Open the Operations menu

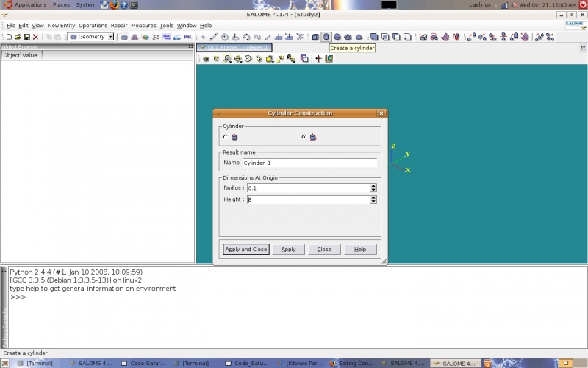[93, 26]
